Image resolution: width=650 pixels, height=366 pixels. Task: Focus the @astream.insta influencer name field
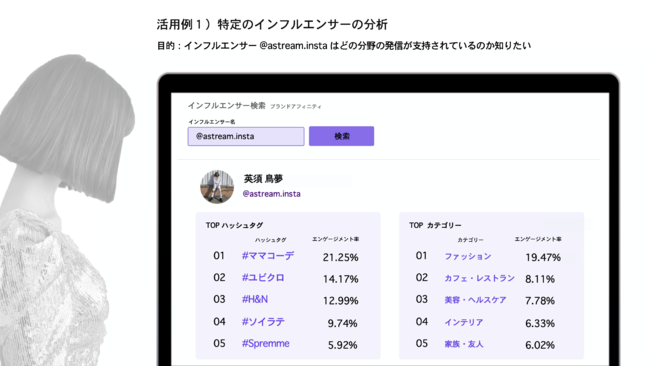(246, 136)
